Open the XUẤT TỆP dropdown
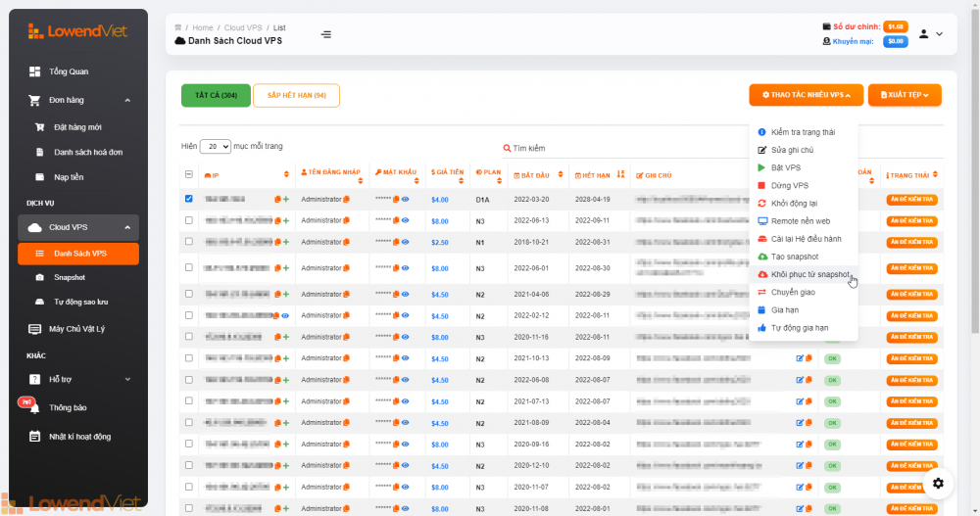The height and width of the screenshot is (516, 980). click(x=905, y=95)
